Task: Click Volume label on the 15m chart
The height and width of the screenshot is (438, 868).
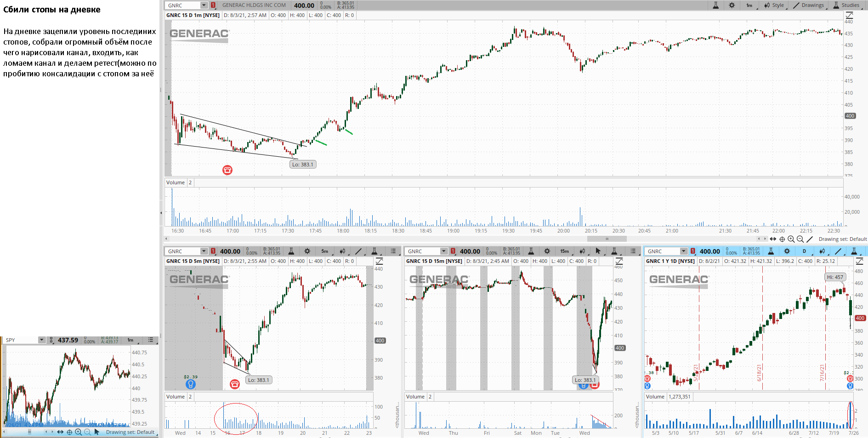Action: pos(415,397)
